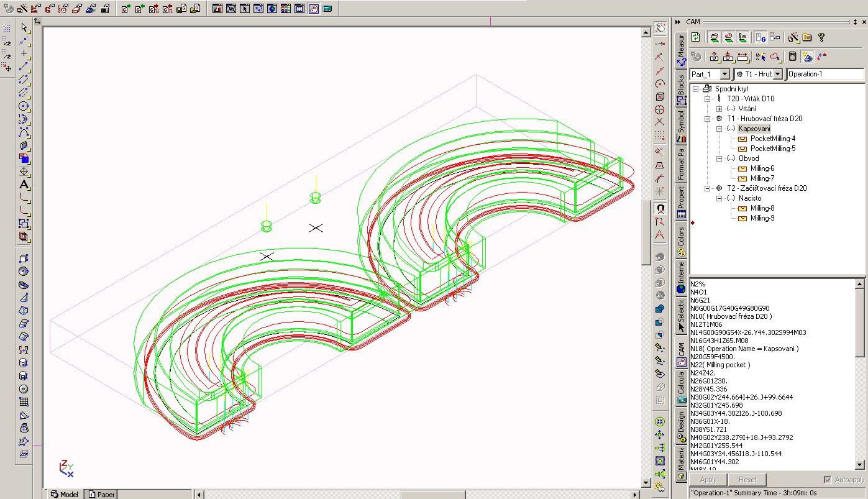Select Milling-7 operation
This screenshot has width=868, height=499.
tap(762, 178)
